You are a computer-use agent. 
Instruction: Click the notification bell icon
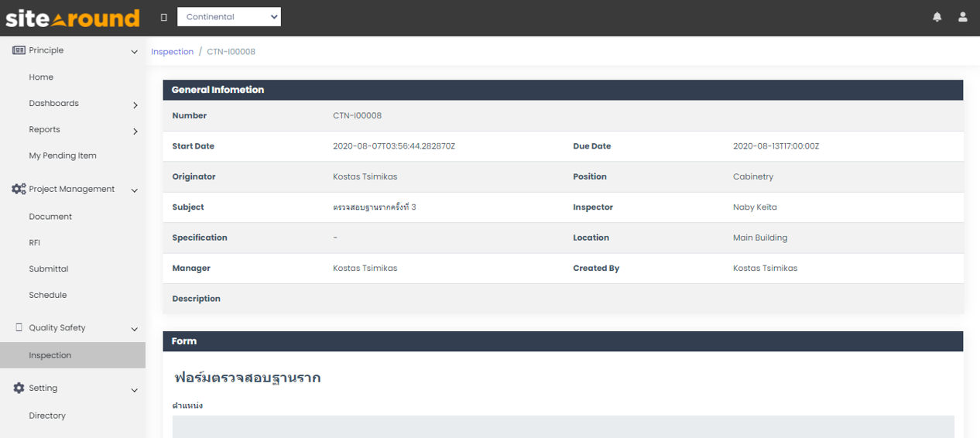937,17
